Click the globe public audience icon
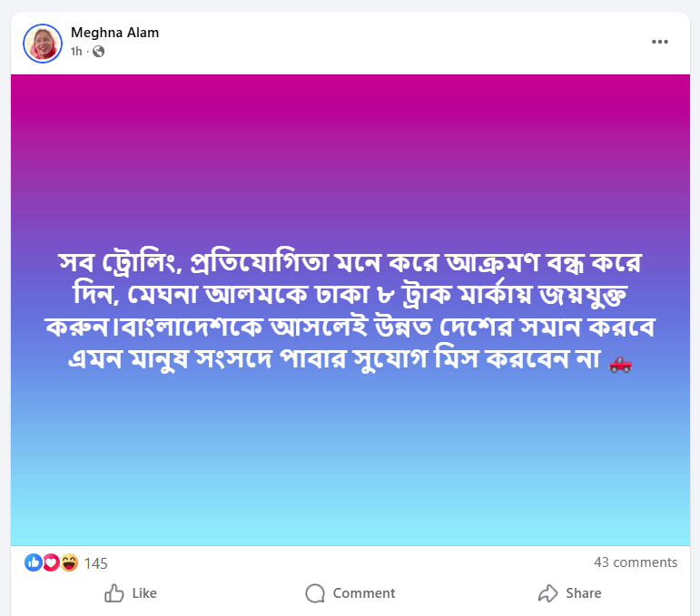Image resolution: width=700 pixels, height=616 pixels. (x=98, y=52)
